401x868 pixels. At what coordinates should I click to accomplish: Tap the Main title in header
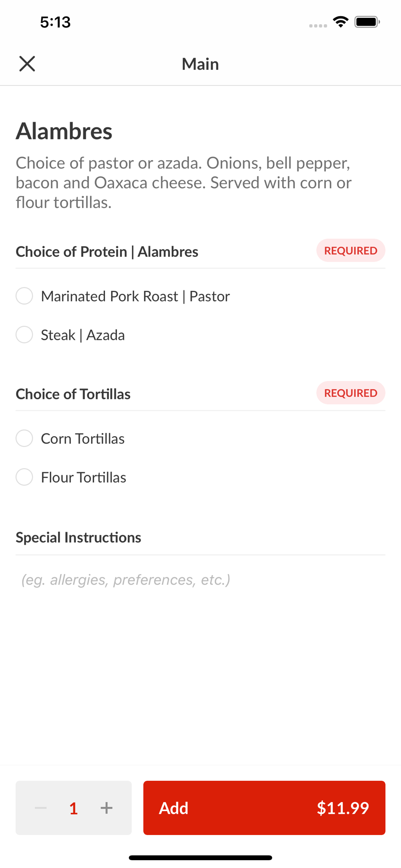tap(200, 64)
